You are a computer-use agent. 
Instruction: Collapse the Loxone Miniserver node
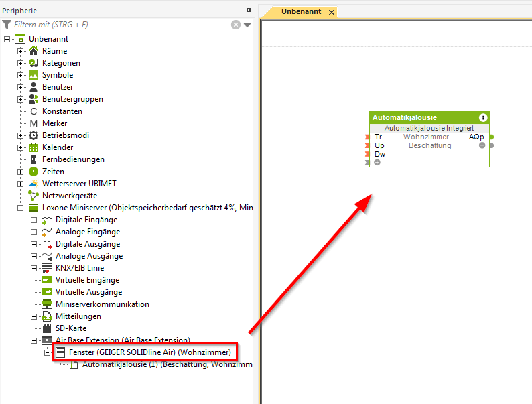pyautogui.click(x=20, y=208)
